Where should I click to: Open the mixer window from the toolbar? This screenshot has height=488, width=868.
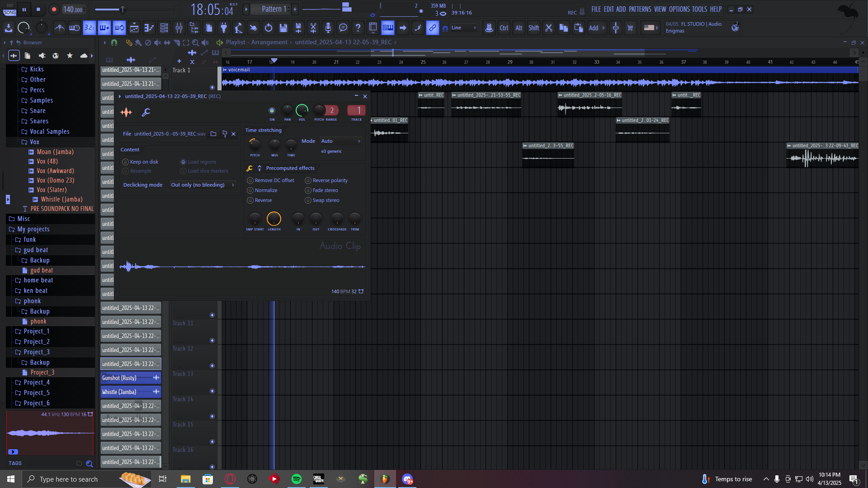click(x=179, y=28)
